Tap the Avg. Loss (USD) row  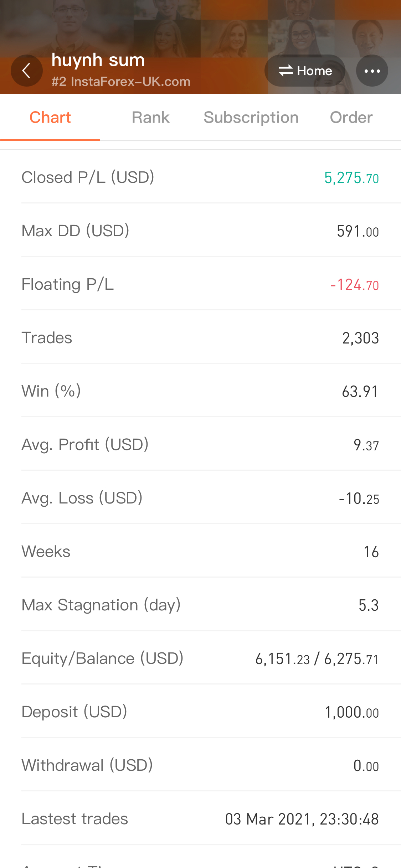211,497
